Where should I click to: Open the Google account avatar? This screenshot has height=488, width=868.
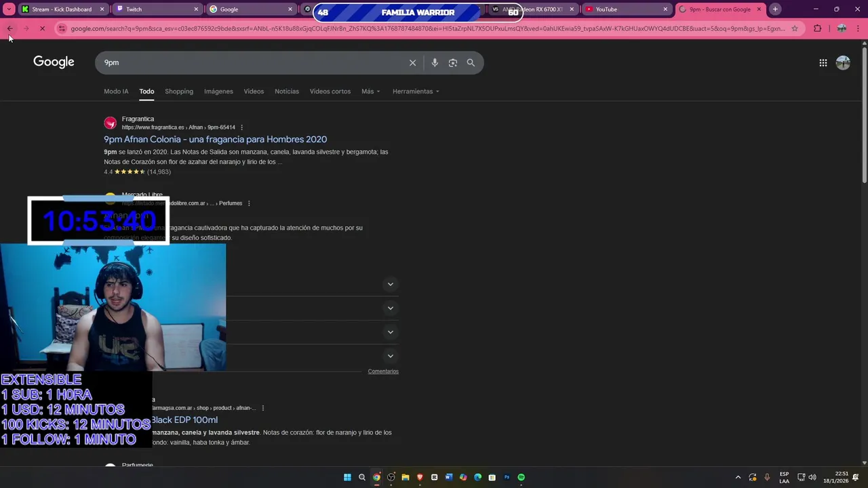pyautogui.click(x=843, y=62)
